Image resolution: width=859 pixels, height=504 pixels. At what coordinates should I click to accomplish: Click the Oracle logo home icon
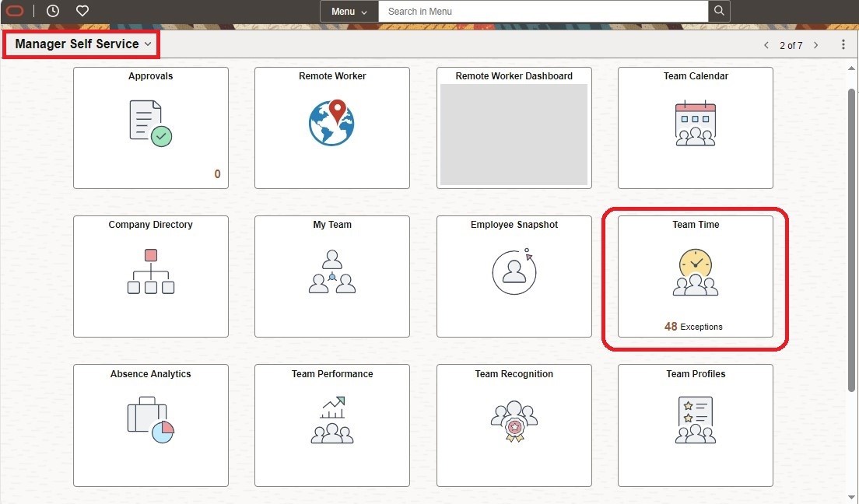point(15,11)
